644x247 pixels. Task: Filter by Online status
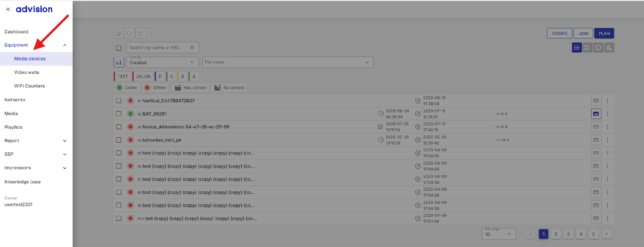click(127, 87)
